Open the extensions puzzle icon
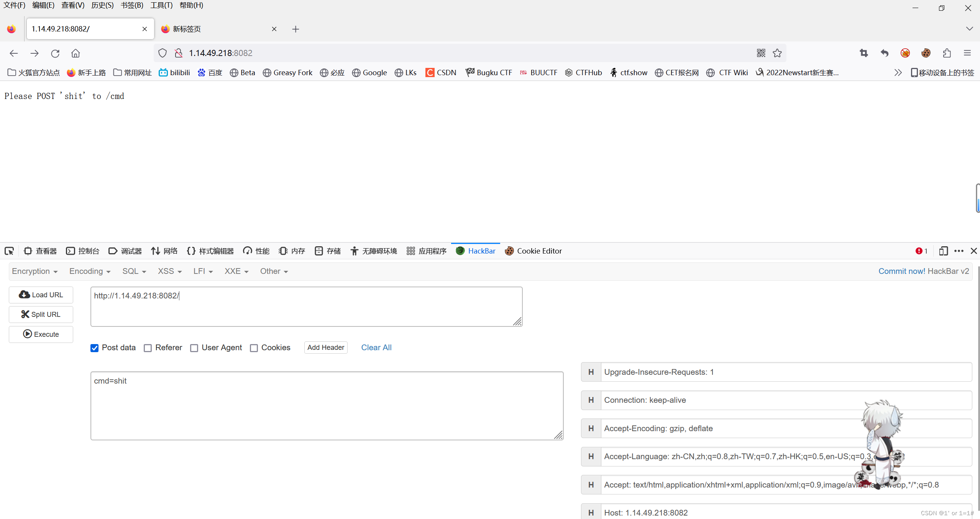The height and width of the screenshot is (519, 980). pos(947,53)
